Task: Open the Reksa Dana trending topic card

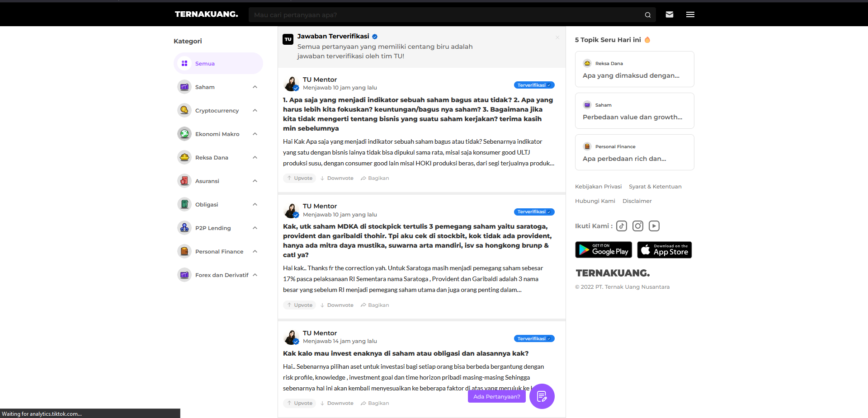Action: pyautogui.click(x=634, y=69)
